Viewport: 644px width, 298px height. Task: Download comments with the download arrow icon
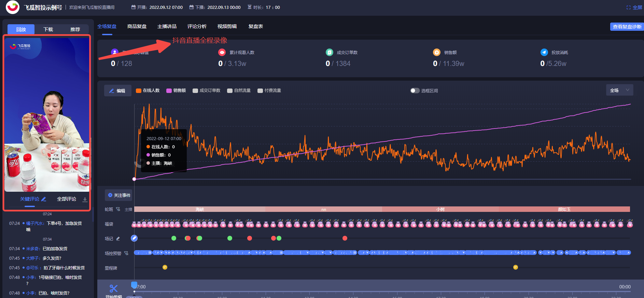pos(85,200)
